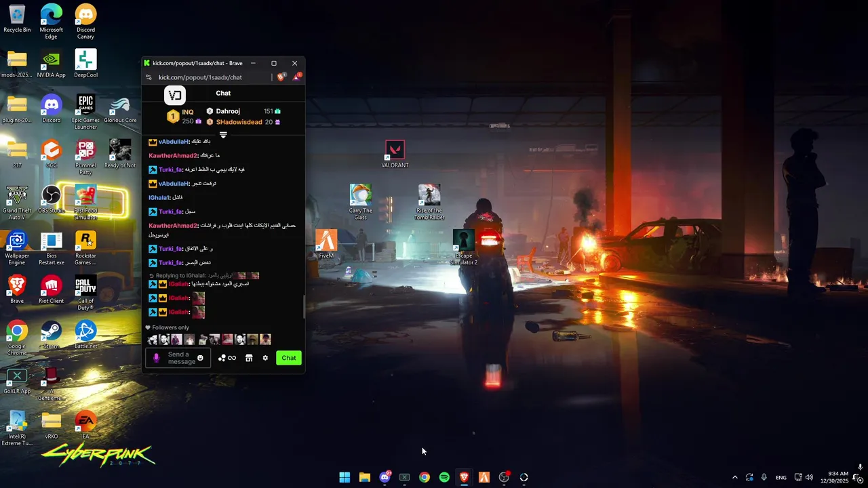
Task: Click the VD channel logo in chat header
Action: tap(175, 95)
